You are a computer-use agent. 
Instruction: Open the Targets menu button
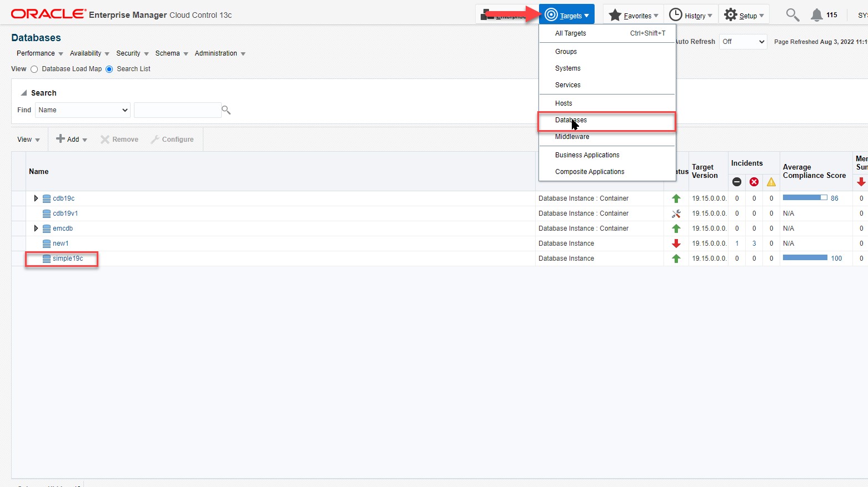tap(567, 15)
